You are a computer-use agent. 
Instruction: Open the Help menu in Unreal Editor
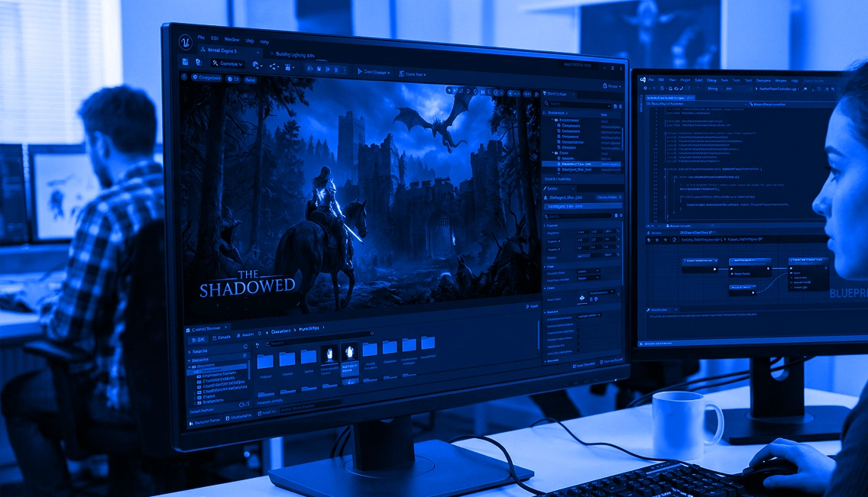264,41
